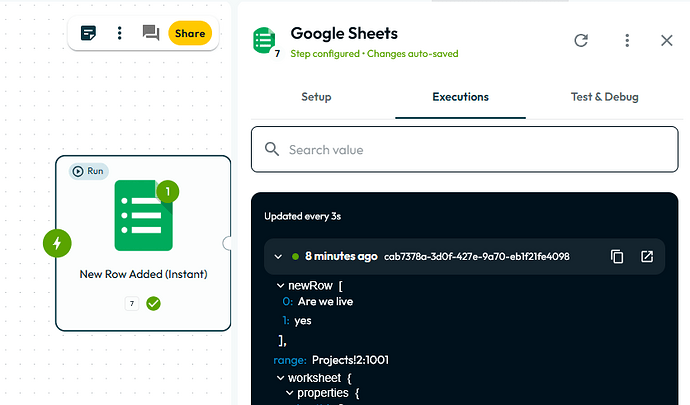Screen dimensions: 690x405
Task: Switch to the Executions tab
Action: (460, 97)
